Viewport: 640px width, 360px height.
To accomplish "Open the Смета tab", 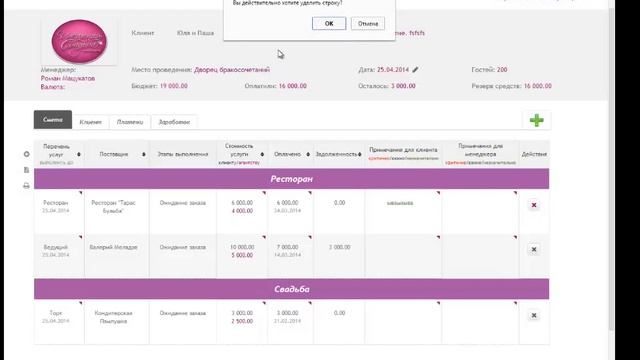I will click(53, 120).
